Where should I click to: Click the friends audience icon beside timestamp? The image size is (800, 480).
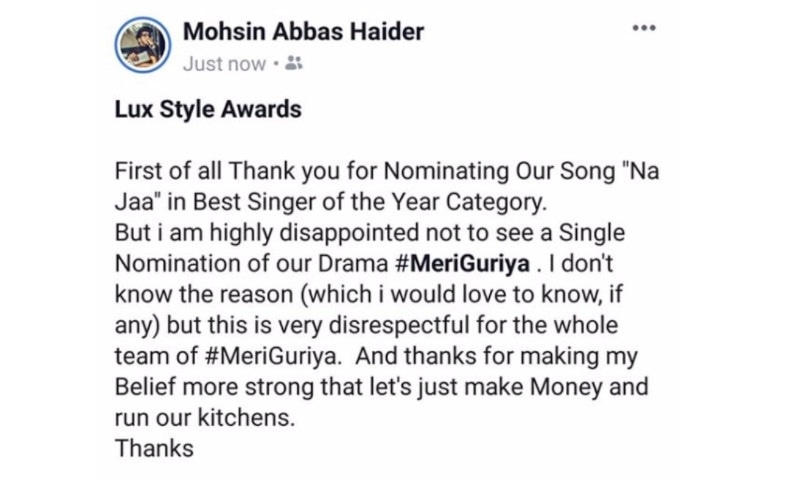(293, 63)
